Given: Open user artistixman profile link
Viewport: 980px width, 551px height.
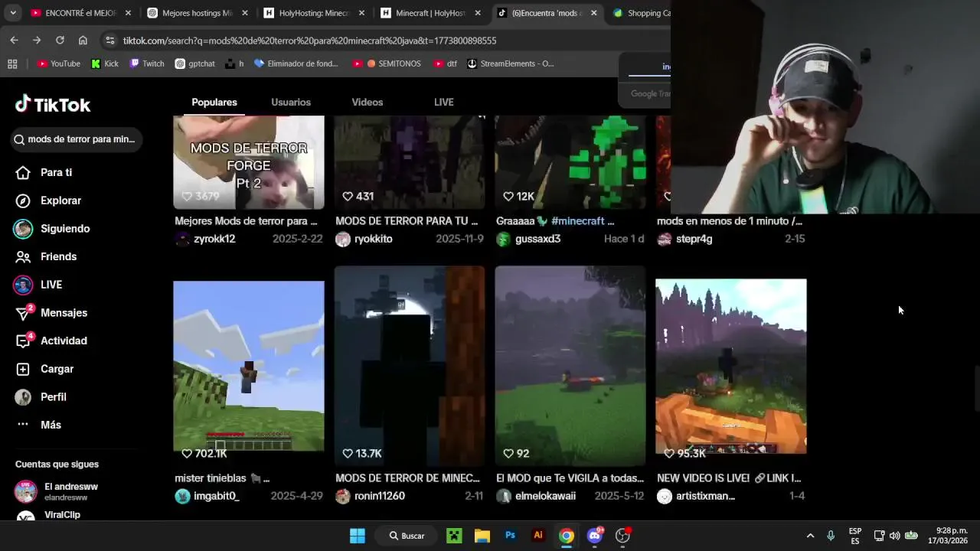Looking at the screenshot, I should click(x=705, y=496).
